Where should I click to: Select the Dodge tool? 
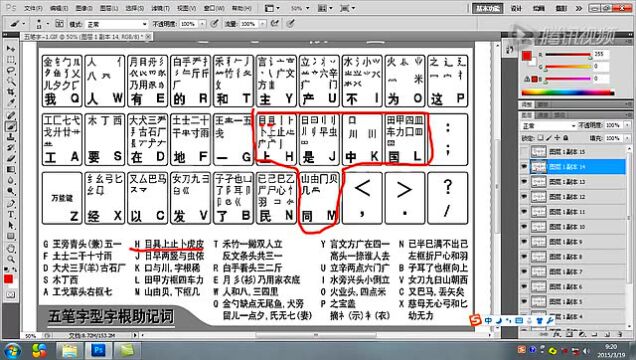point(11,191)
